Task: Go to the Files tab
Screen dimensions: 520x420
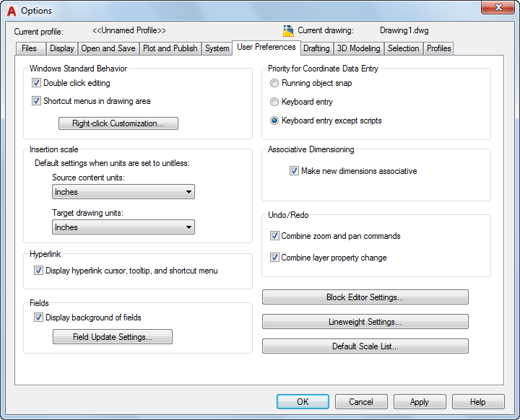Action: 30,48
